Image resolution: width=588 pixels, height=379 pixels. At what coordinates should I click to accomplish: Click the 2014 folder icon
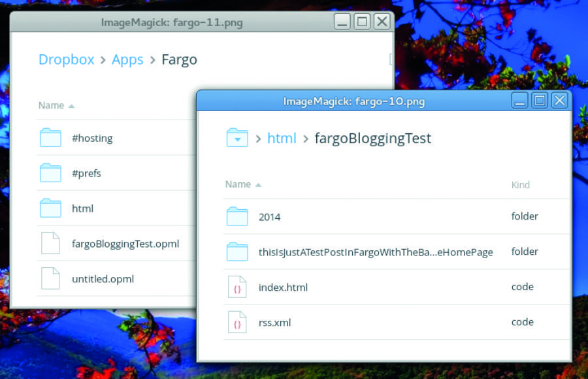click(237, 216)
